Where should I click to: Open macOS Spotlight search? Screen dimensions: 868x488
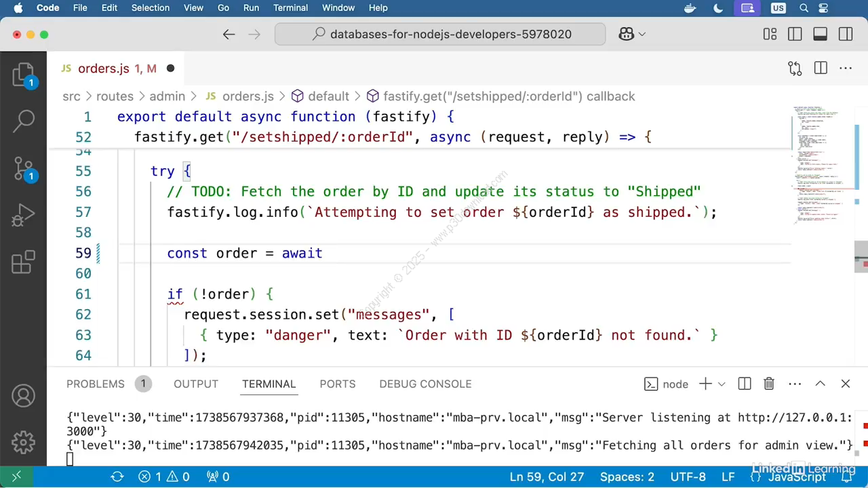(x=804, y=8)
